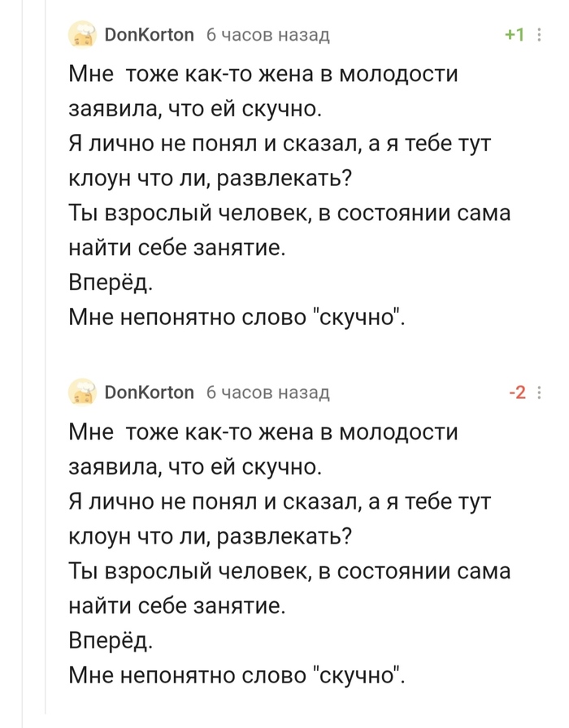Click the second comment's '6 часов назад' timestamp

tap(268, 392)
